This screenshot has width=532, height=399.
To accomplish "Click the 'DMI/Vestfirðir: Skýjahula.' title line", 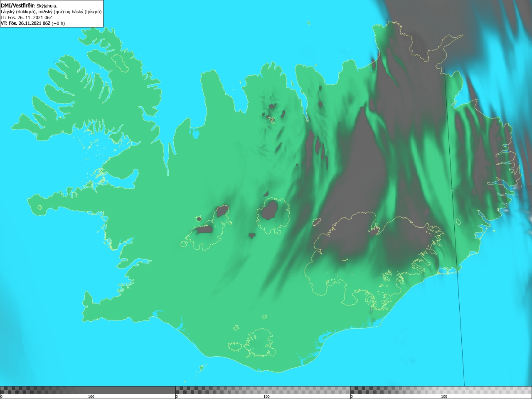I will [x=29, y=6].
